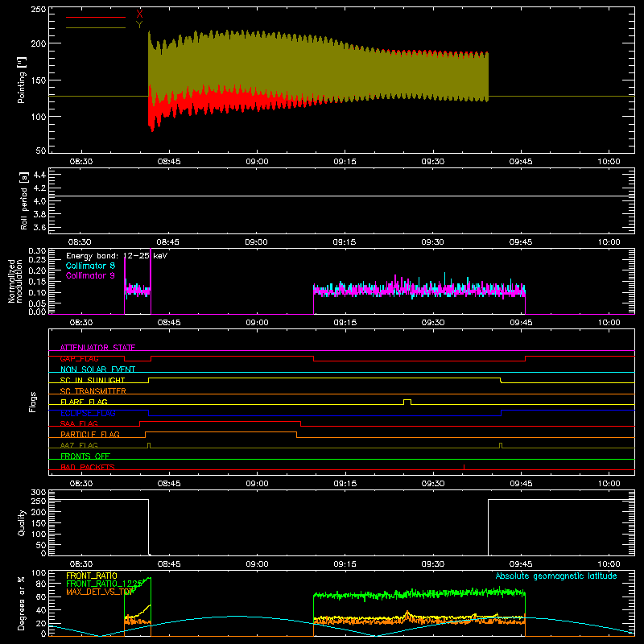Click the '09:45' label under the Flags plot
The image size is (644, 644).
point(521,484)
